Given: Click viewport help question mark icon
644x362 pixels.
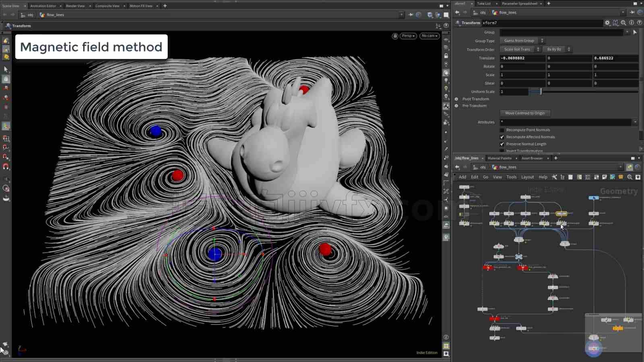Looking at the screenshot, I should point(446,26).
